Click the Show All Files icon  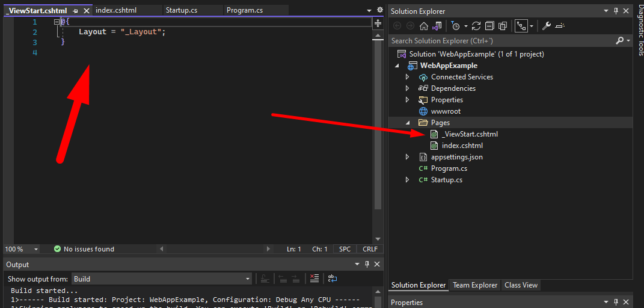point(502,26)
